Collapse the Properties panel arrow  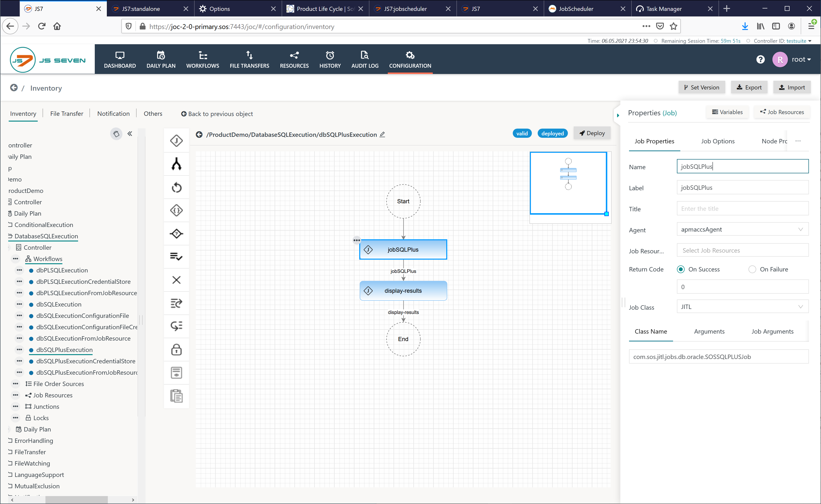click(618, 115)
